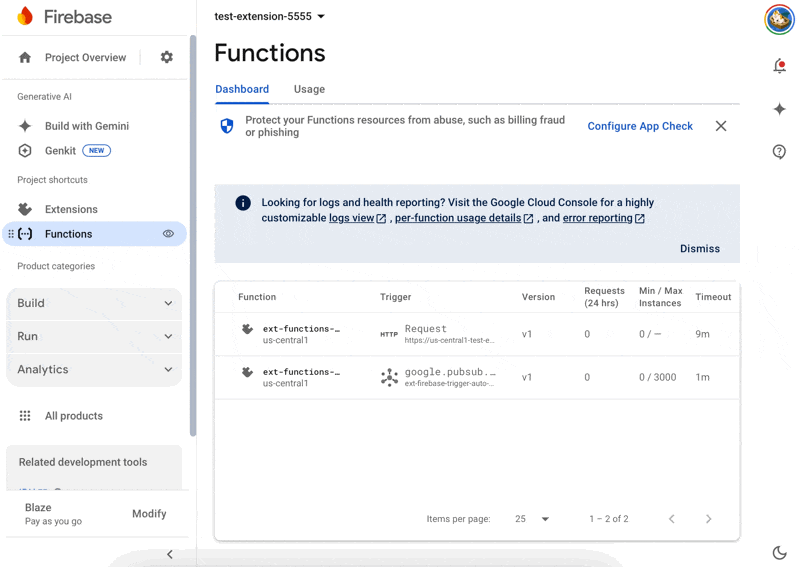Screen dimensions: 800x567
Task: Click the Trigger column header
Action: pos(395,297)
